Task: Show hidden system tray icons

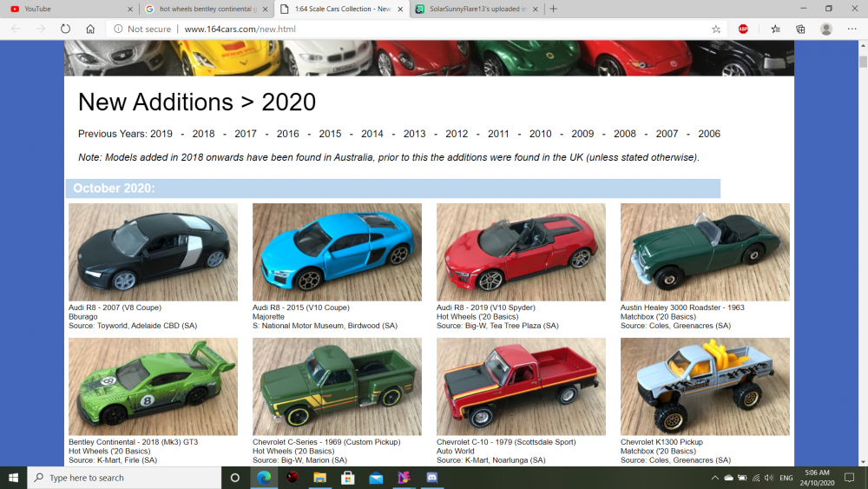Action: 714,478
